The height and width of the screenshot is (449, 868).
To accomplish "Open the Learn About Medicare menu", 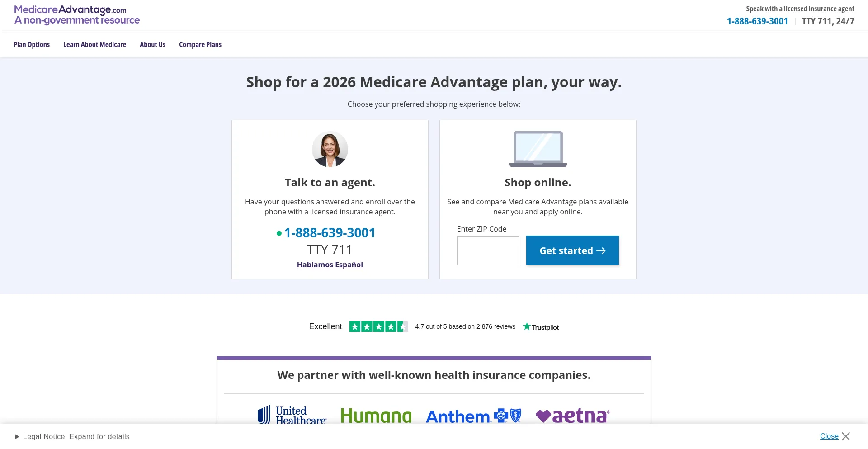I will [94, 44].
